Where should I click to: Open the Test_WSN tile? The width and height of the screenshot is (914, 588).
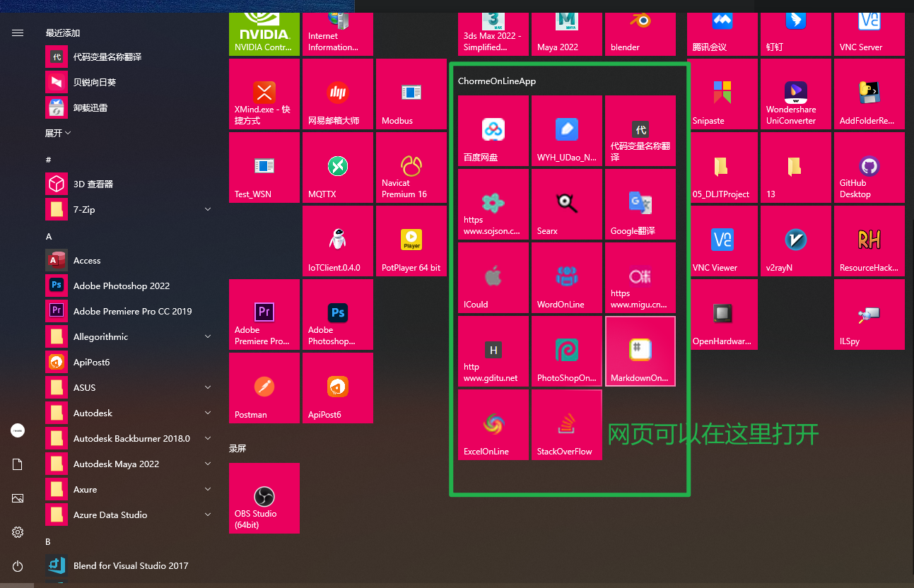click(264, 167)
